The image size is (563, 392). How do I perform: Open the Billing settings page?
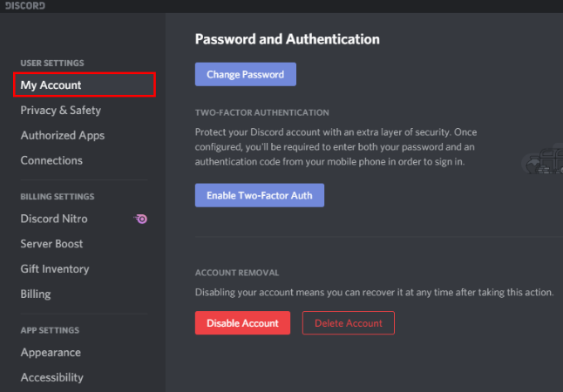pos(36,294)
